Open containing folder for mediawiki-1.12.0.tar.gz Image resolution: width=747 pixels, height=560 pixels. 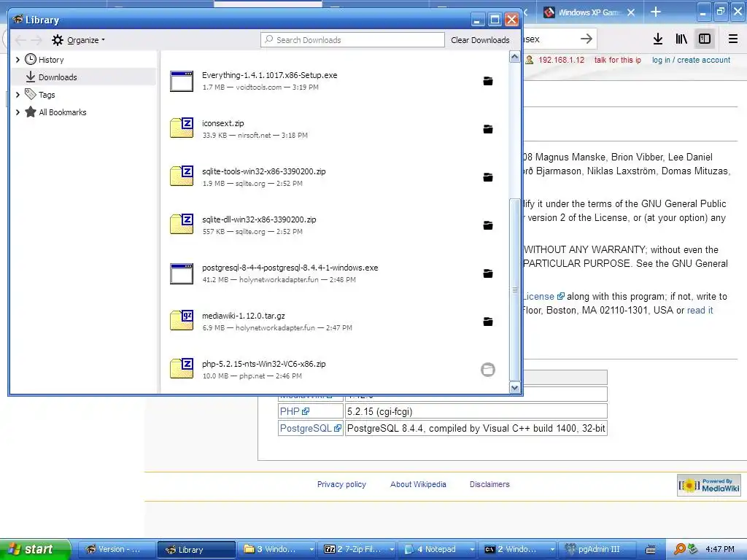pos(488,322)
